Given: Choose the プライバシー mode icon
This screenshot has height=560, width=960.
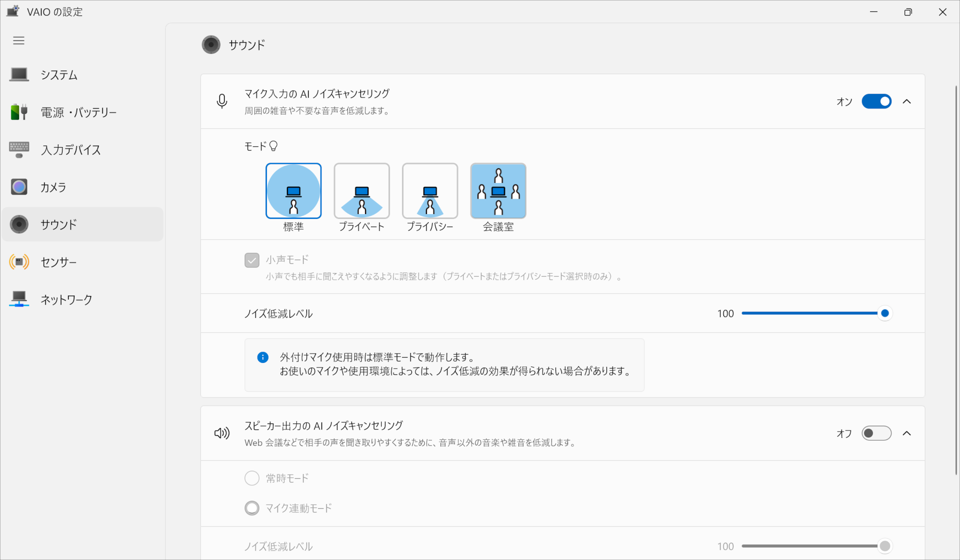Looking at the screenshot, I should tap(430, 191).
